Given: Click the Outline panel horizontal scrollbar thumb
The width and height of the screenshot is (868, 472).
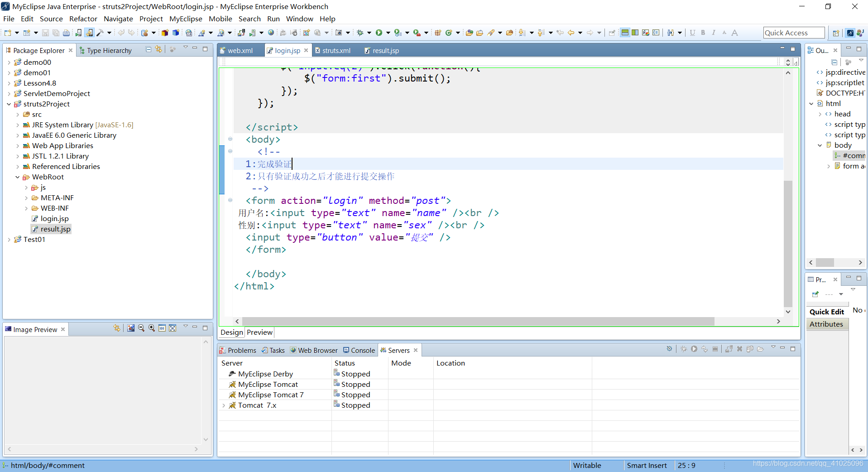Looking at the screenshot, I should pos(825,262).
